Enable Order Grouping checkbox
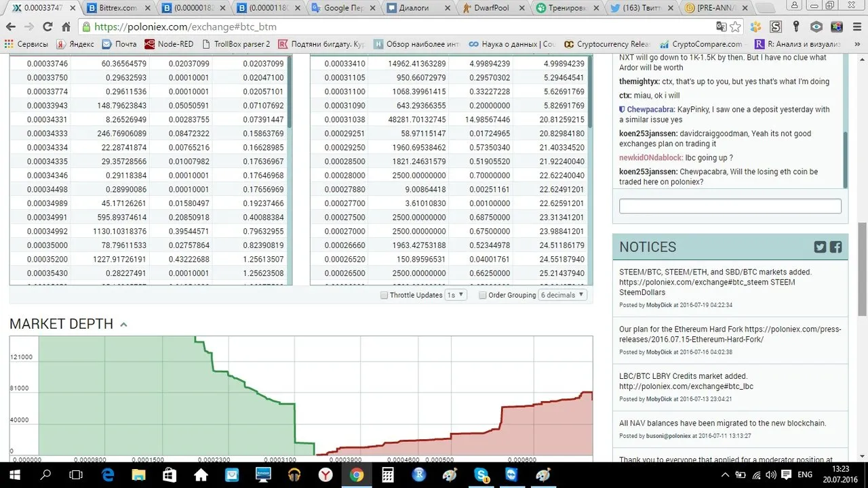This screenshot has width=868, height=488. [483, 296]
